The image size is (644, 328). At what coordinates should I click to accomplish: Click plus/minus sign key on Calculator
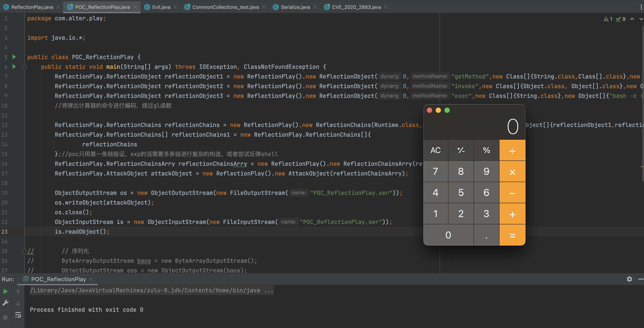pos(461,150)
